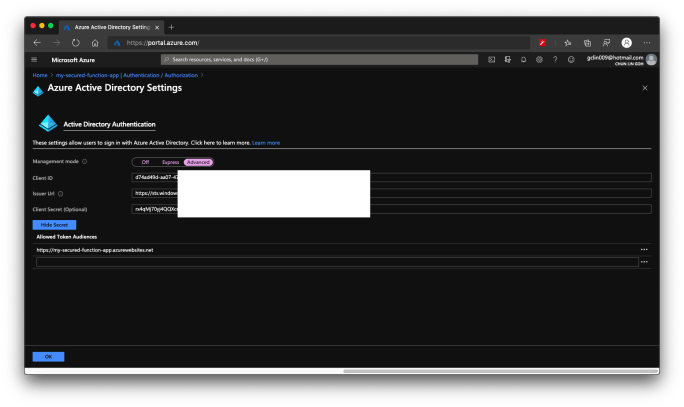Open my-secured-function-app Authentication breadcrumb
Image resolution: width=684 pixels, height=407 pixels.
pos(127,75)
